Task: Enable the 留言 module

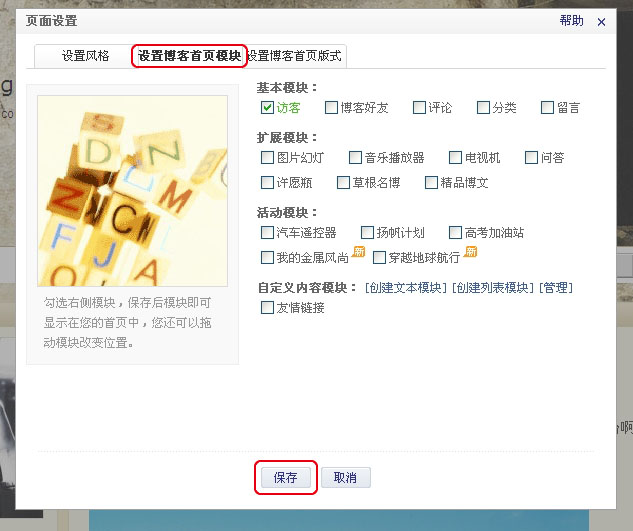Action: click(547, 108)
